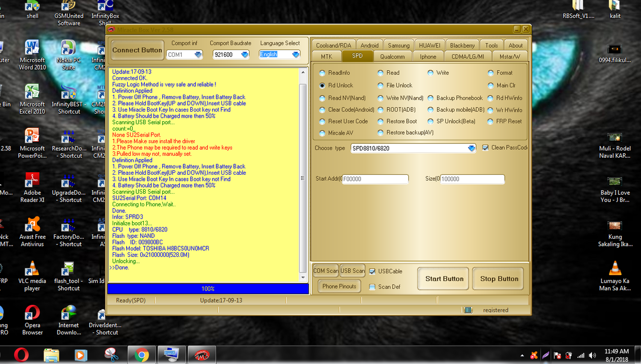The image size is (641, 364).
Task: Switch to the Qualcomm tab
Action: (x=393, y=56)
